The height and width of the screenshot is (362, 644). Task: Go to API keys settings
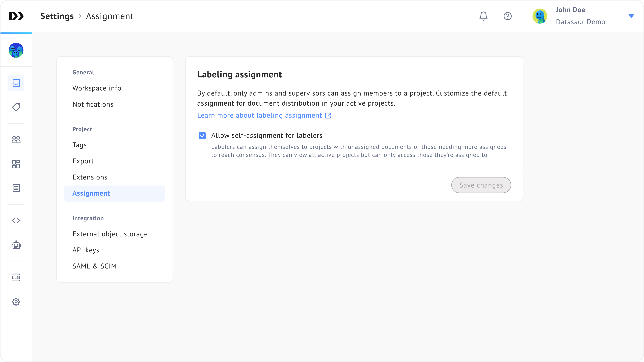pyautogui.click(x=86, y=250)
